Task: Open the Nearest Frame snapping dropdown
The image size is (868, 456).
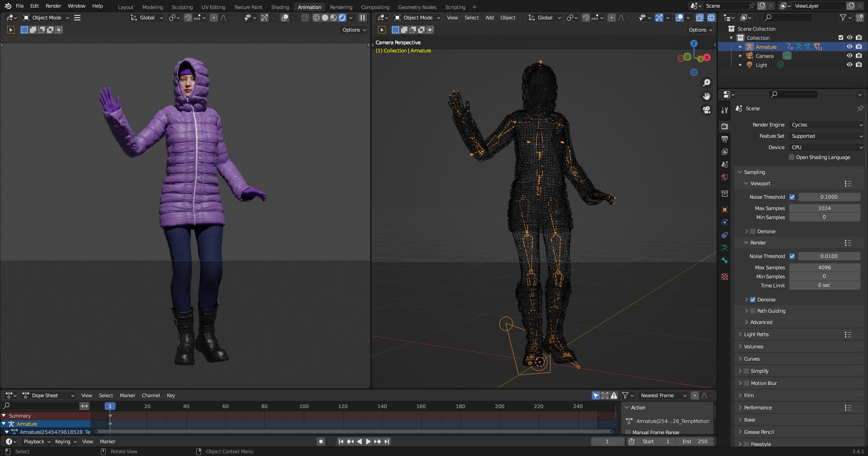Action: [x=663, y=395]
